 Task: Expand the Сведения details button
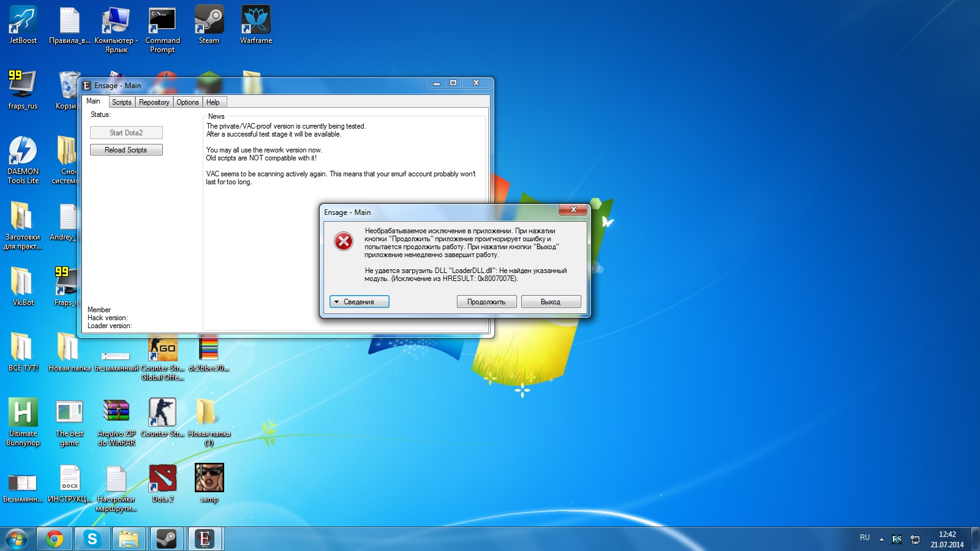click(x=360, y=302)
